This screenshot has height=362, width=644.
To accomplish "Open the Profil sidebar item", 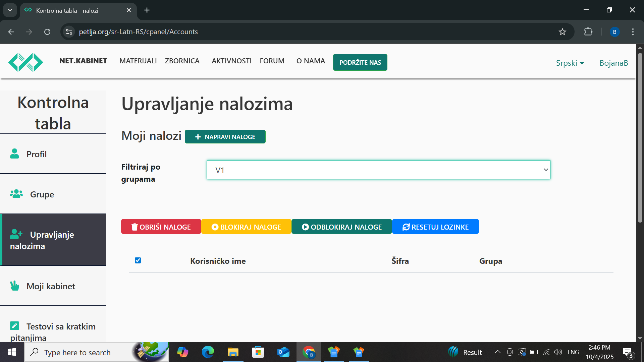I will pyautogui.click(x=36, y=154).
